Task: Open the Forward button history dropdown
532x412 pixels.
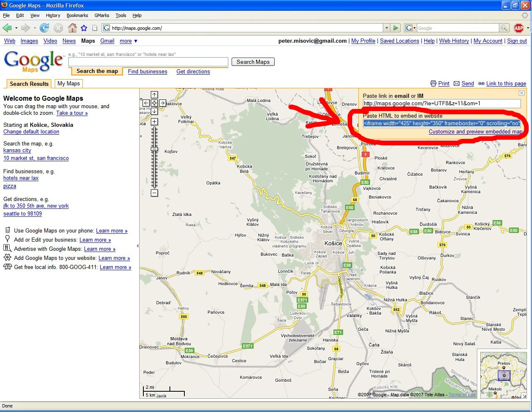Action: tap(35, 28)
